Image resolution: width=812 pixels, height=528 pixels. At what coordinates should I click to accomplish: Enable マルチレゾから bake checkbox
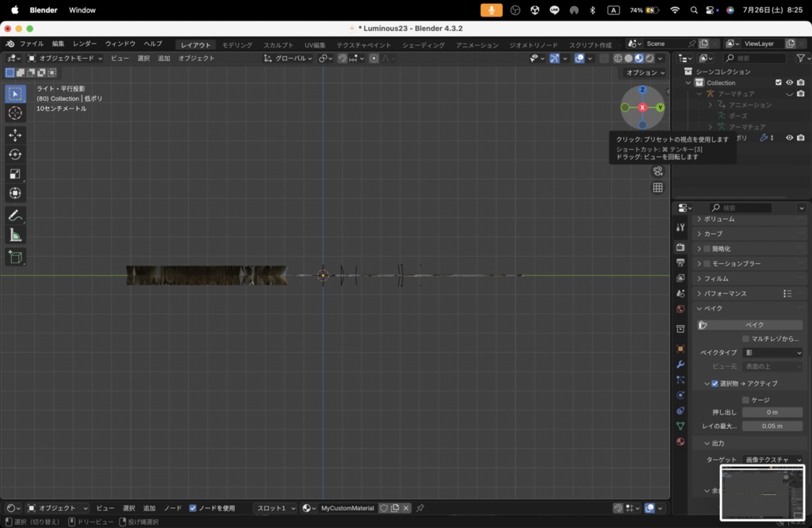745,339
